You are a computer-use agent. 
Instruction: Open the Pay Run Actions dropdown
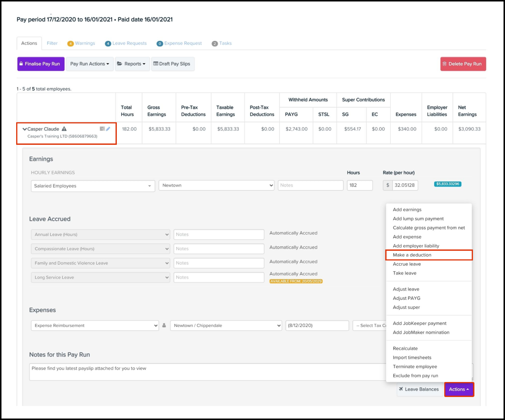[x=90, y=64]
